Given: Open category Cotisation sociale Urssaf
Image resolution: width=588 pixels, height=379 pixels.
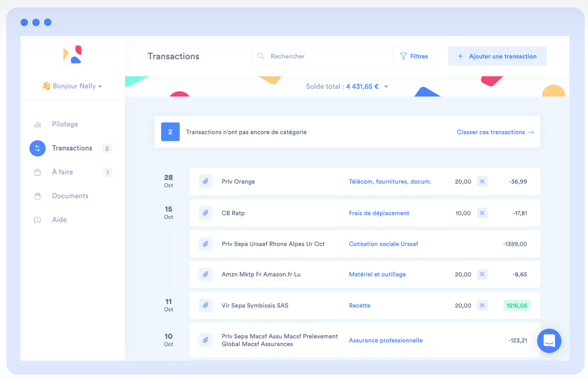Looking at the screenshot, I should coord(383,244).
